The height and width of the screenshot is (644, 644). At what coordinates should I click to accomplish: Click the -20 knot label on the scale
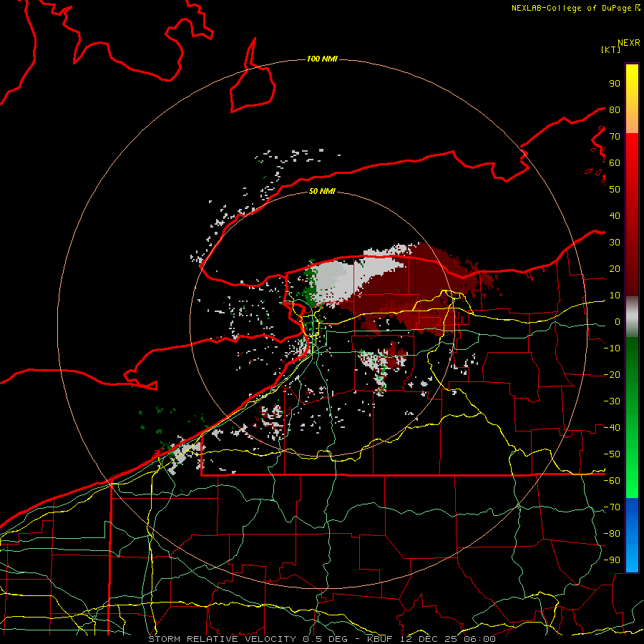(612, 374)
